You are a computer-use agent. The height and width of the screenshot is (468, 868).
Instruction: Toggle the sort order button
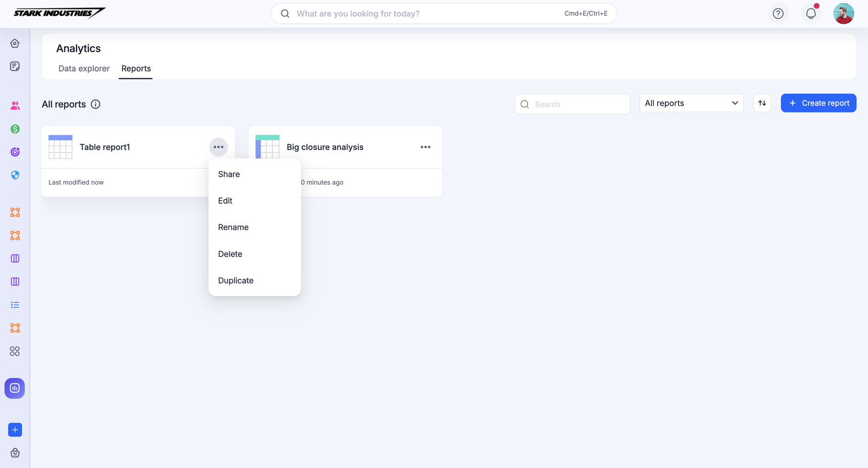pos(762,103)
